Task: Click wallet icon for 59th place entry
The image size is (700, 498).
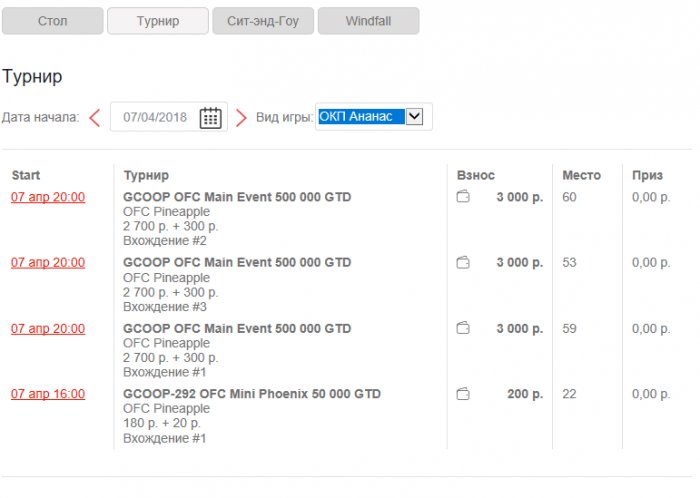Action: (463, 328)
